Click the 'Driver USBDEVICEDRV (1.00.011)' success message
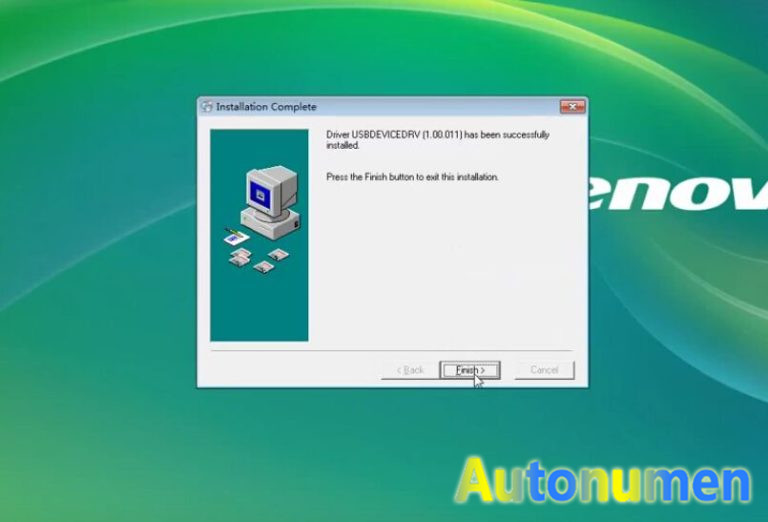Screen dimensions: 768x522 (438, 140)
